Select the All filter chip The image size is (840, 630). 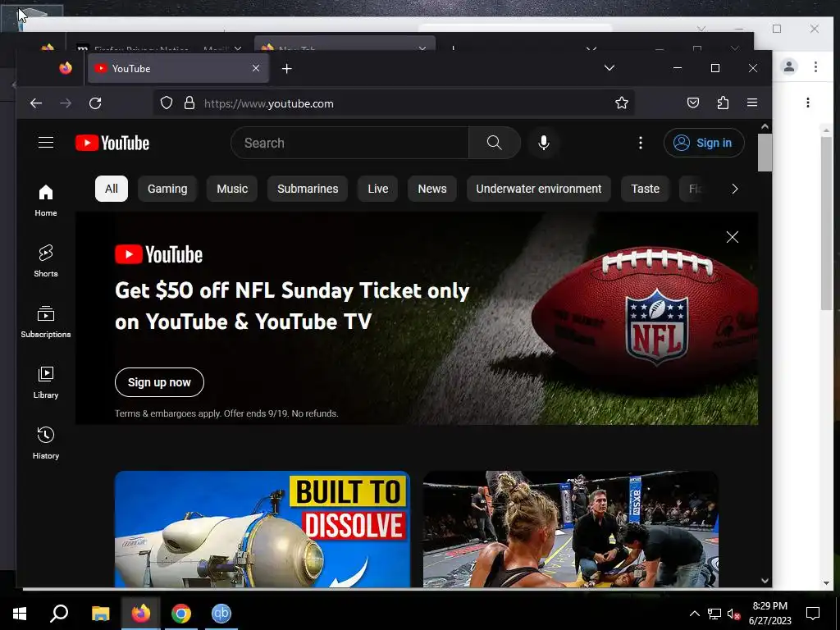[x=112, y=189]
